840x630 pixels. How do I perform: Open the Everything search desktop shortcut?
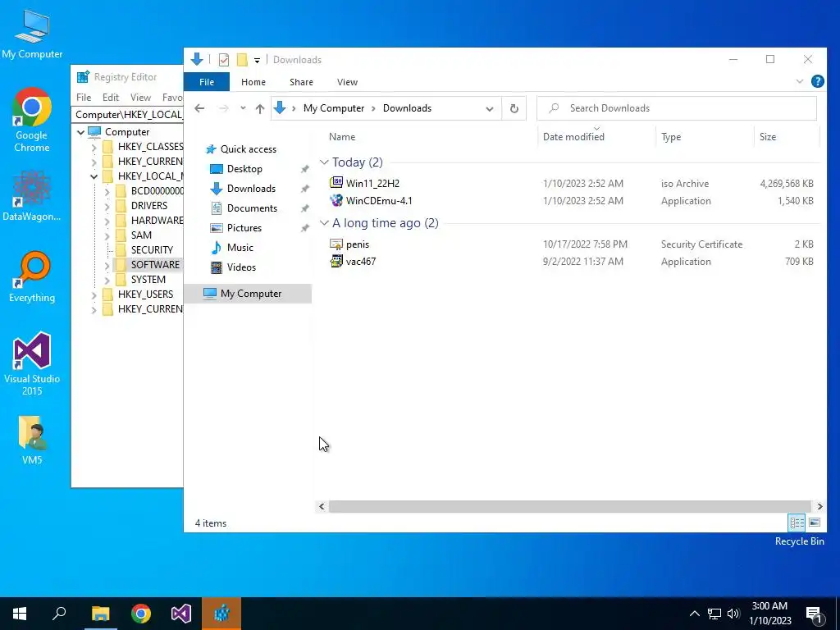click(x=32, y=277)
